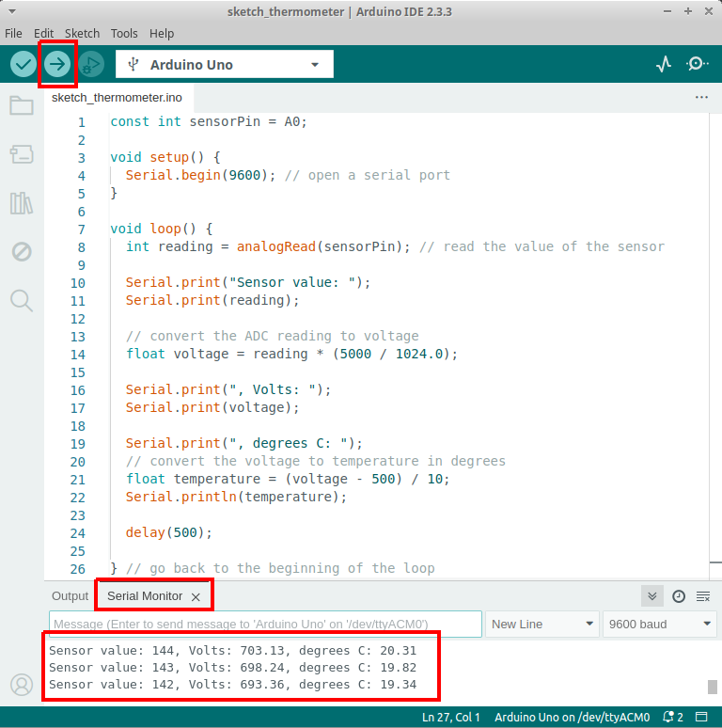Open the Search sidebar icon

(x=22, y=301)
